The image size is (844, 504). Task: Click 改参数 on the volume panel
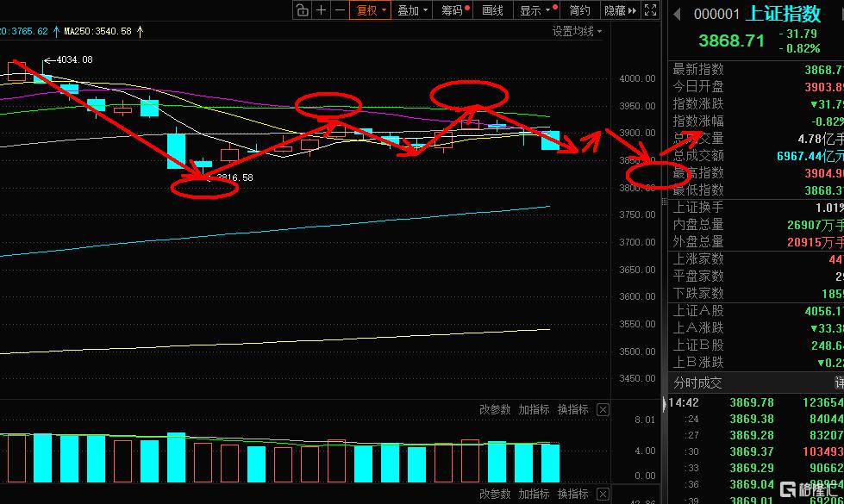[x=495, y=410]
